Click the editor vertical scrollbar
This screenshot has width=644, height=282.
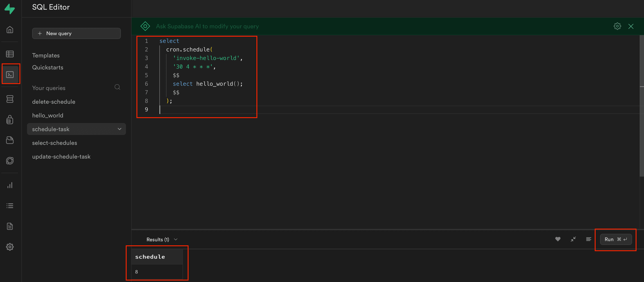(641, 105)
